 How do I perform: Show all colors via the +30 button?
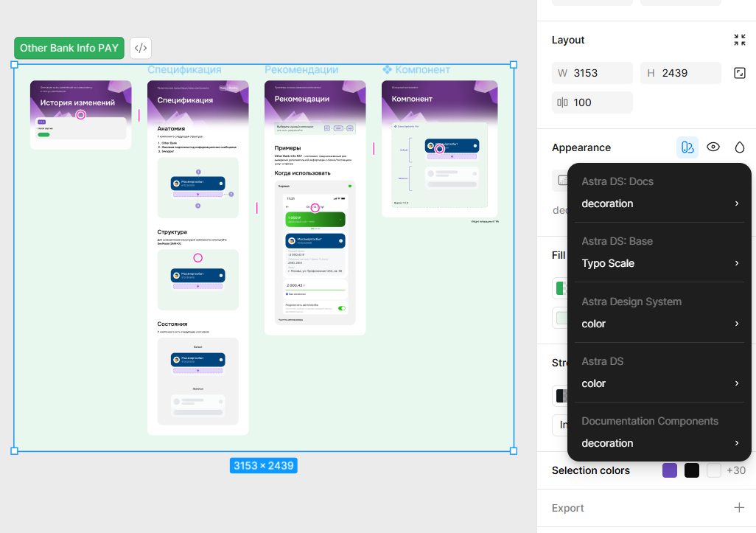pyautogui.click(x=736, y=470)
